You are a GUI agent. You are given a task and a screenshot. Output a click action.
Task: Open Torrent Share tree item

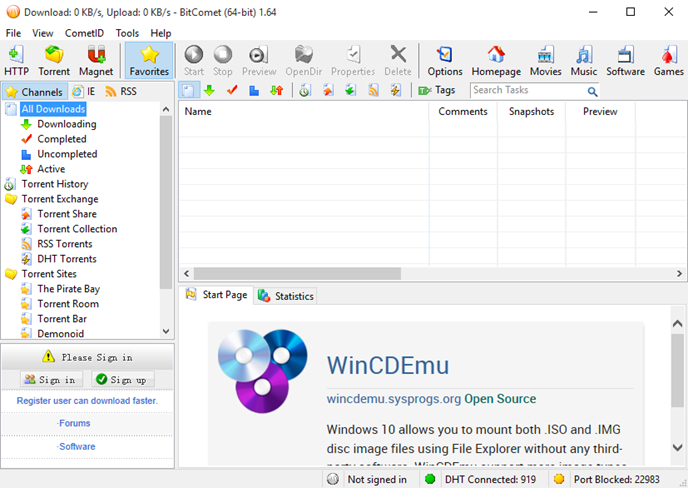[67, 214]
